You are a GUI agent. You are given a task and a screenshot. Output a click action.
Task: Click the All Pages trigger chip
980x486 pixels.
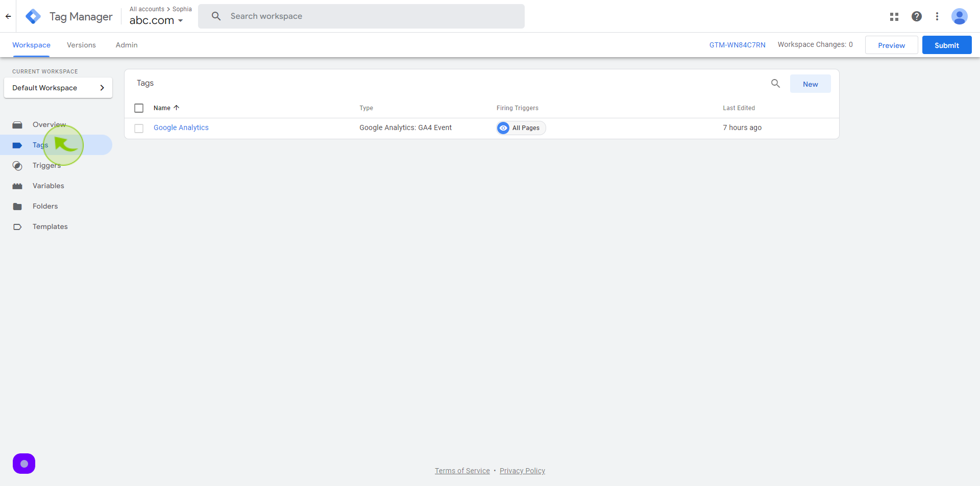pos(521,128)
